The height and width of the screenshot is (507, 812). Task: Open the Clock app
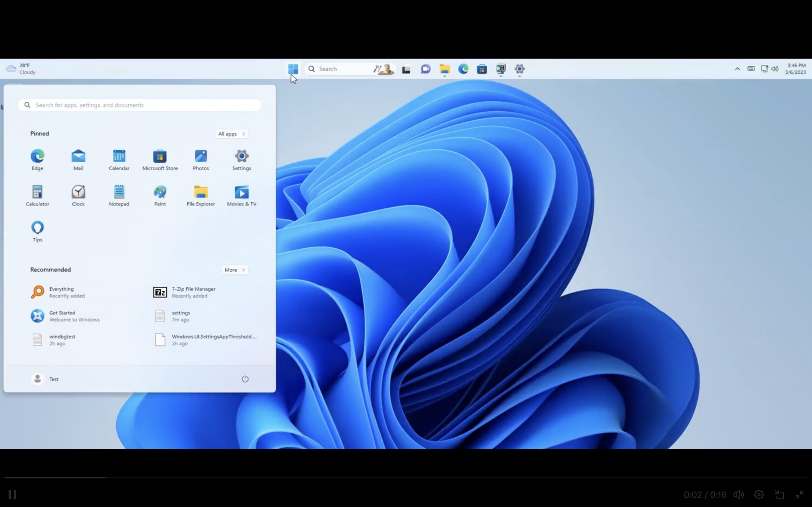[x=78, y=196]
